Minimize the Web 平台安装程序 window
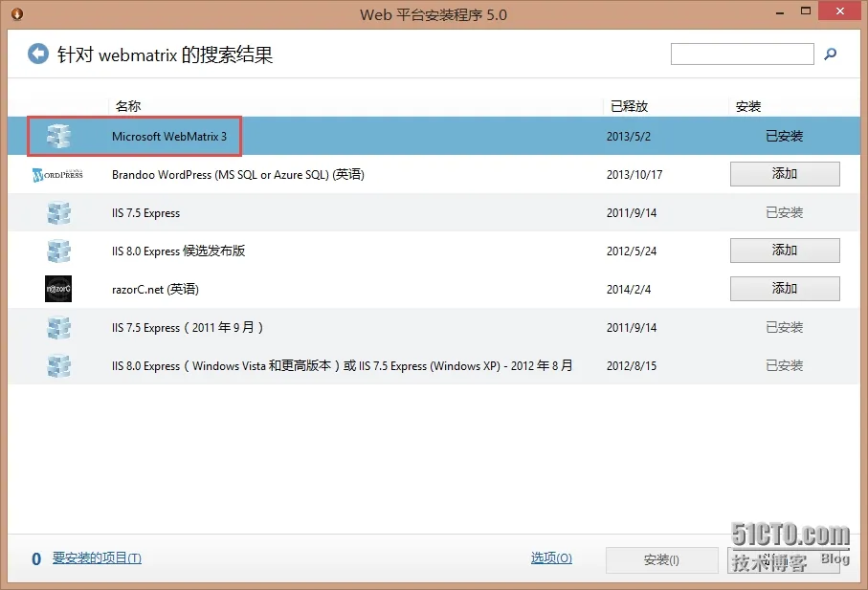Image resolution: width=868 pixels, height=590 pixels. tap(780, 12)
